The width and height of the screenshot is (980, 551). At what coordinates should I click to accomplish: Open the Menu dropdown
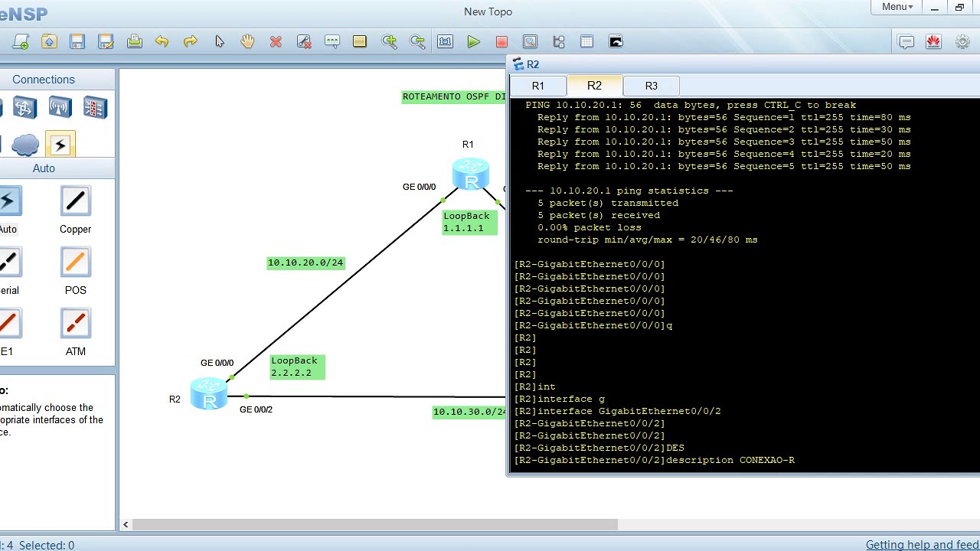point(897,7)
